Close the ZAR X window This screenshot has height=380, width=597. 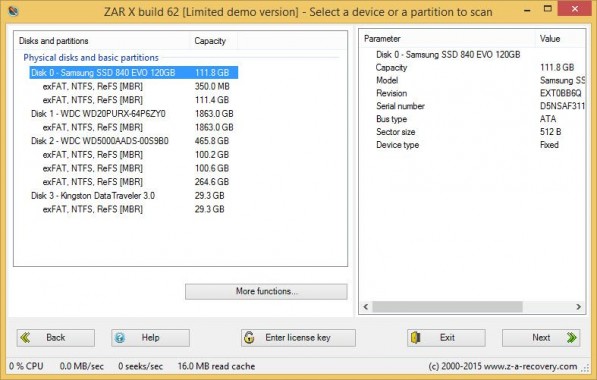575,9
